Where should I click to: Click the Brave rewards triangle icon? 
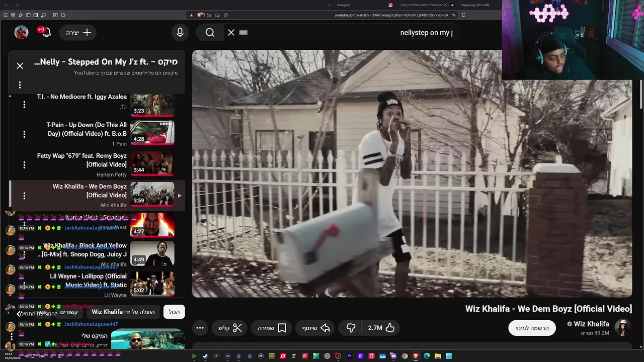pos(191,15)
